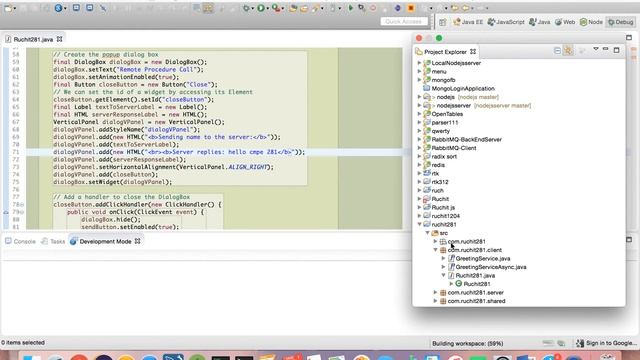This screenshot has width=640, height=360.
Task: Select GreetingServiceAsync.java file
Action: pyautogui.click(x=491, y=267)
